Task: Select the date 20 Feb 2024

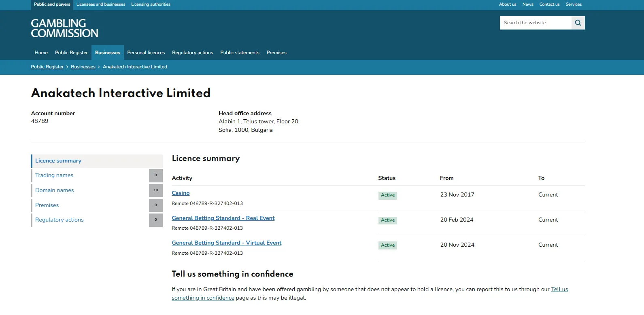Action: [x=457, y=220]
